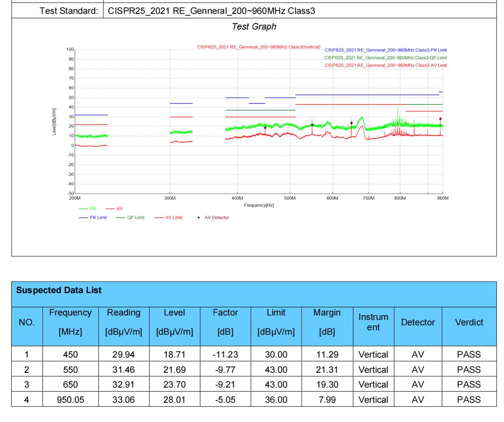
Task: Click the Frequency[Hz] axis label
Action: 259,205
